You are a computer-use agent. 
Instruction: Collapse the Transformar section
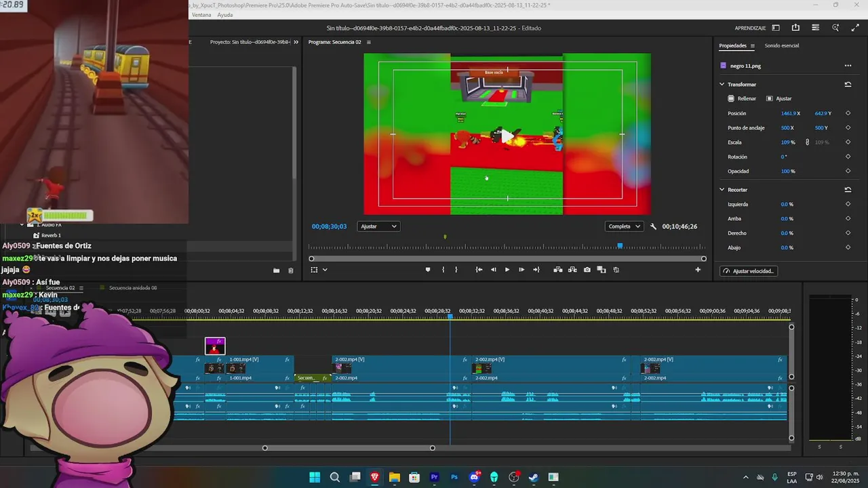(x=722, y=84)
